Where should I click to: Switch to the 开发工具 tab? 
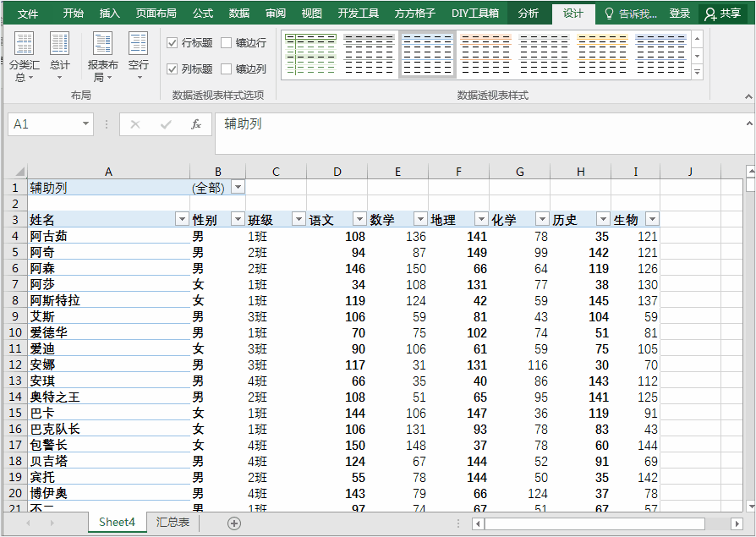358,14
